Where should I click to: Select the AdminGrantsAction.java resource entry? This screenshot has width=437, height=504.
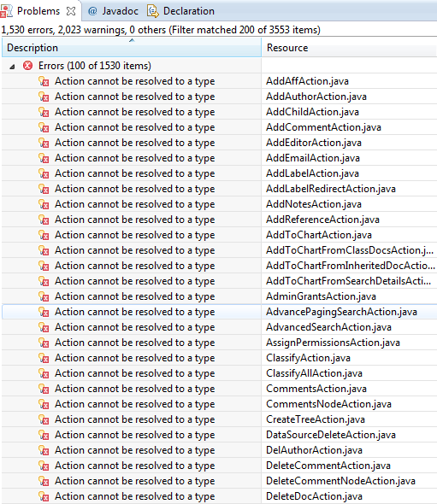pyautogui.click(x=321, y=296)
